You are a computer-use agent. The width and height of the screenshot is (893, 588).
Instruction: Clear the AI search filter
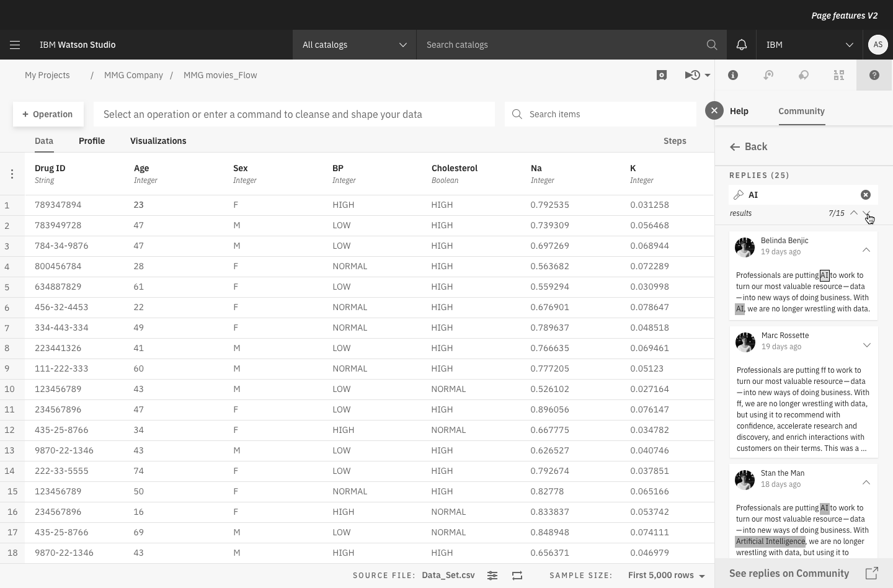(x=865, y=195)
